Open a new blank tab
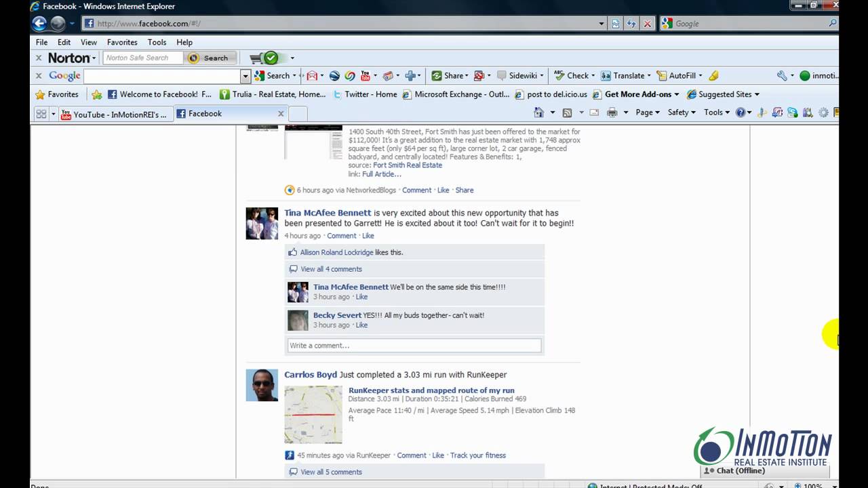 (298, 114)
